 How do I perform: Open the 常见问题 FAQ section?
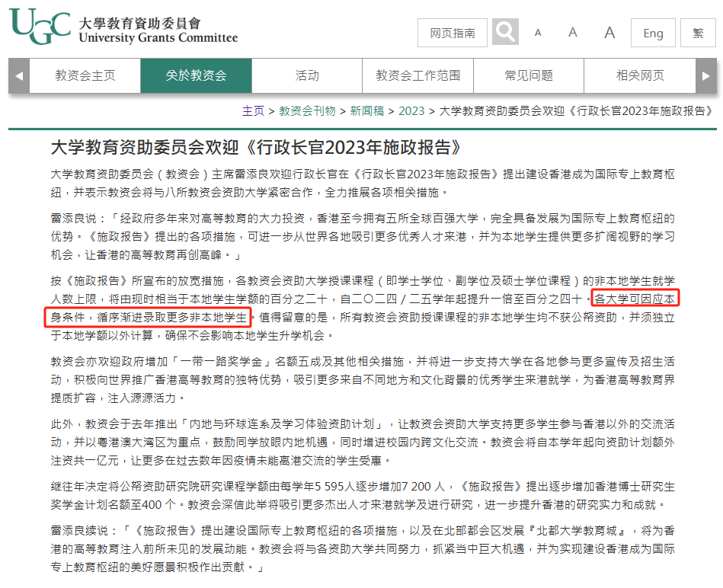click(529, 75)
